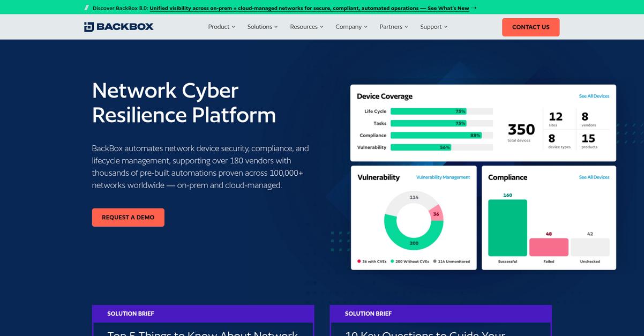This screenshot has width=644, height=336.
Task: Click the right SOLUTION BRIEF card header
Action: tap(440, 313)
